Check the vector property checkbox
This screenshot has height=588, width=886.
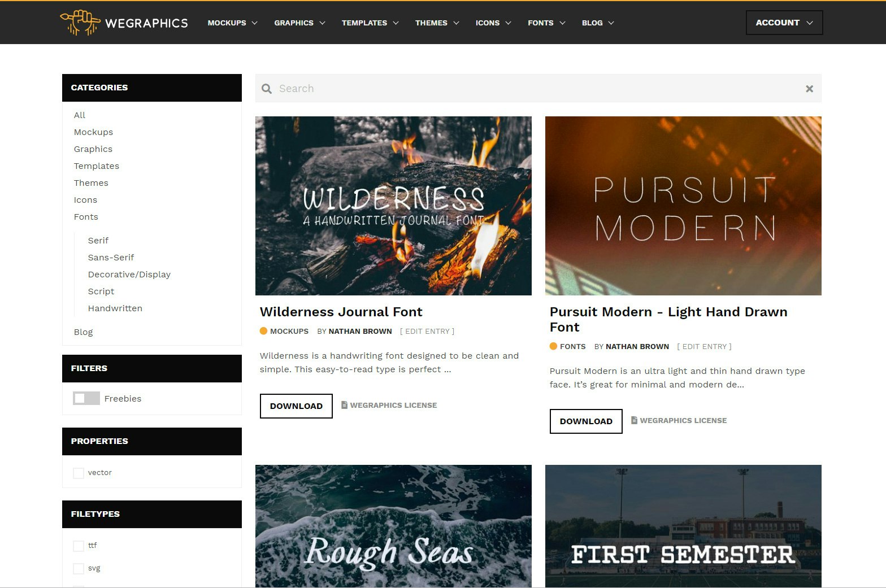pos(79,473)
